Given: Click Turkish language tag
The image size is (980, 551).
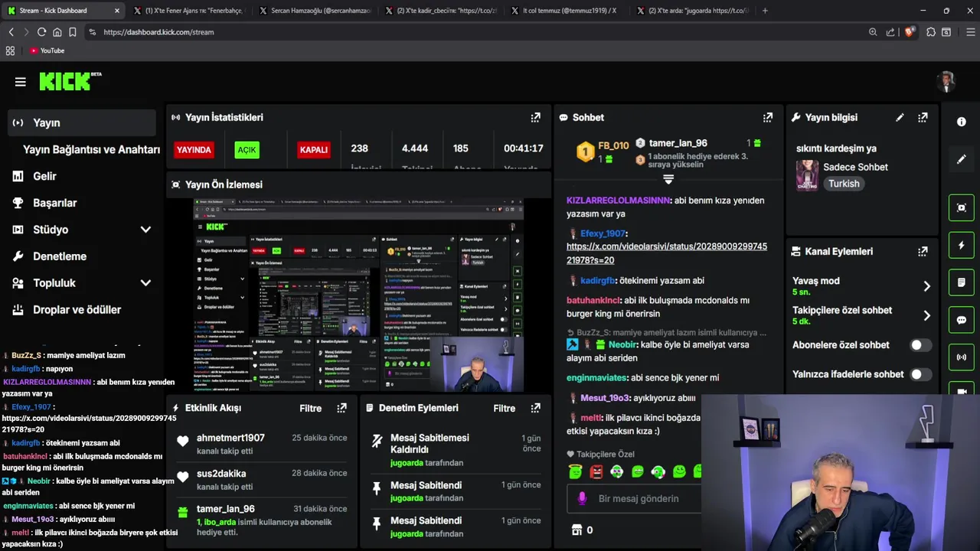Looking at the screenshot, I should coord(844,184).
